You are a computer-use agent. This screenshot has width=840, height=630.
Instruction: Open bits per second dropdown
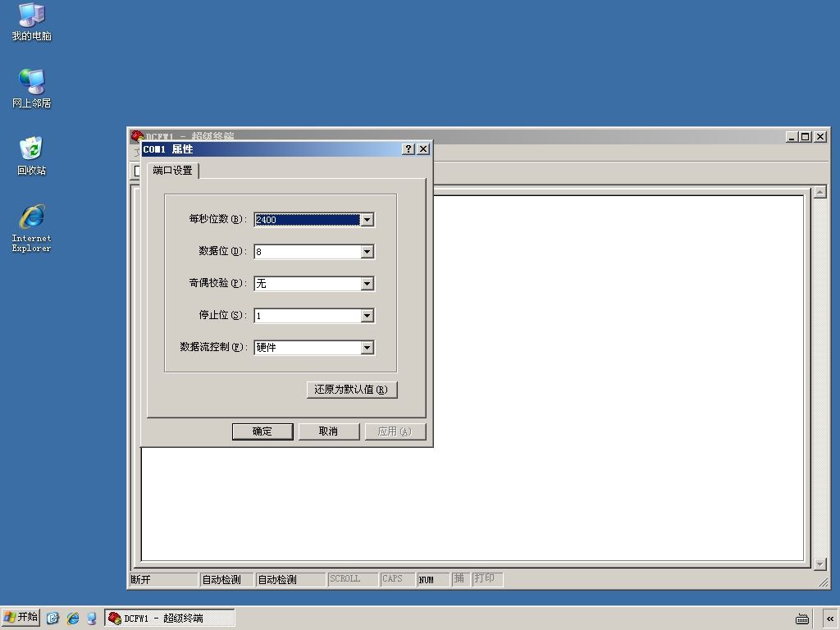click(367, 220)
